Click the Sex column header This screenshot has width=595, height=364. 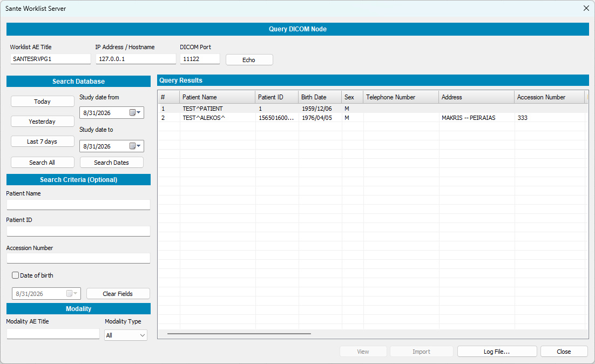353,97
